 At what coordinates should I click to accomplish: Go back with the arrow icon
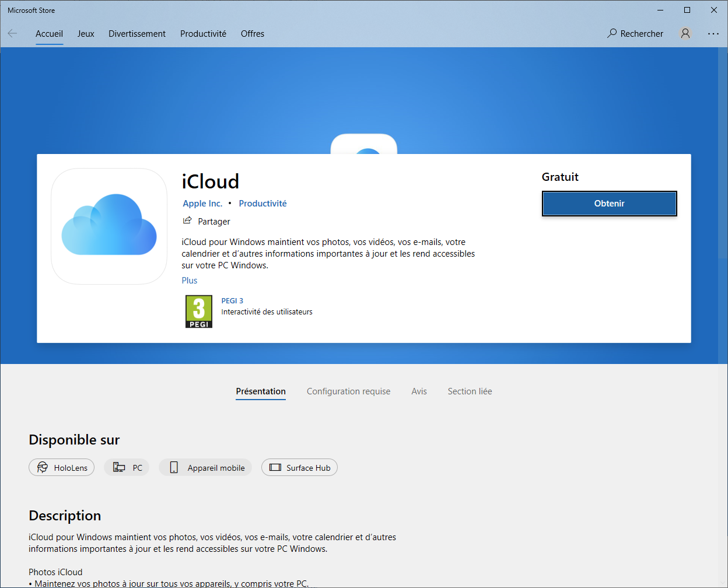[x=12, y=33]
